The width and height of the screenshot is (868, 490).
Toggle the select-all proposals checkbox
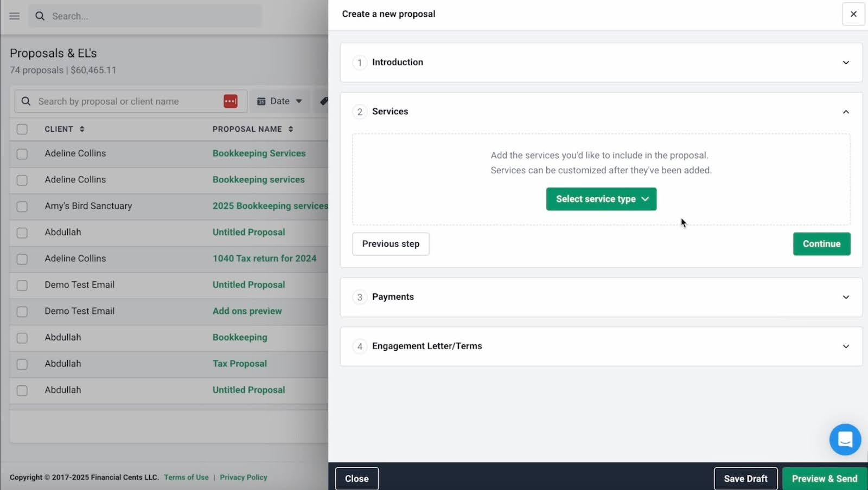(x=22, y=129)
